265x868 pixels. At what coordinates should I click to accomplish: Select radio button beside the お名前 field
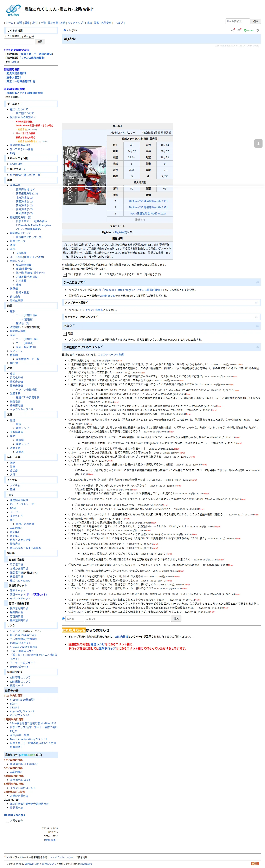click(63, 619)
